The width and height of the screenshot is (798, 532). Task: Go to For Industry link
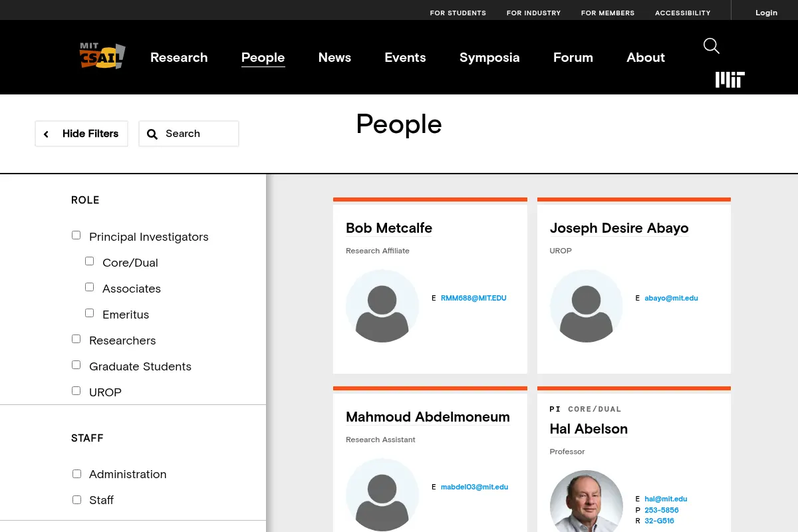coord(533,13)
